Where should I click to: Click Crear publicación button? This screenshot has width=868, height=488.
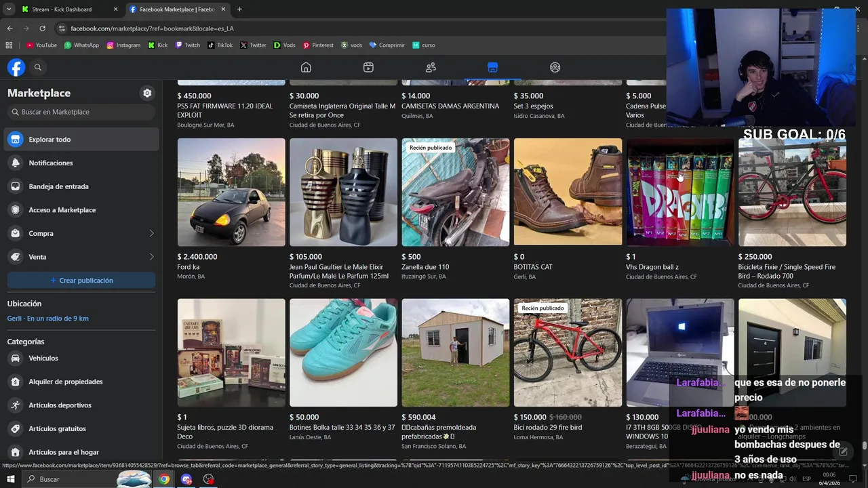coord(81,280)
